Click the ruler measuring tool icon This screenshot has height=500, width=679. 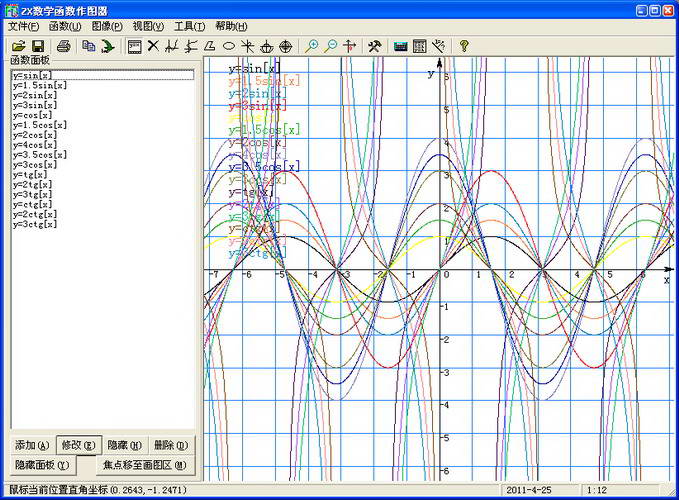tap(439, 46)
